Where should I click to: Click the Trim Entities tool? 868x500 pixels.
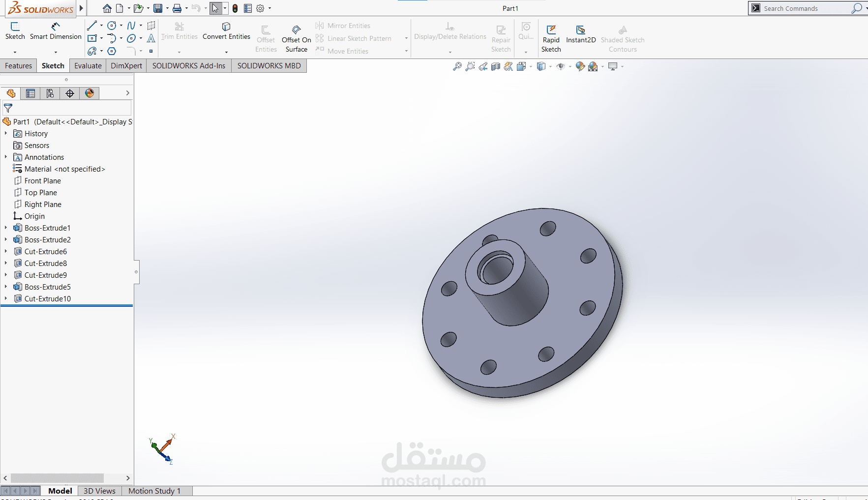point(179,30)
